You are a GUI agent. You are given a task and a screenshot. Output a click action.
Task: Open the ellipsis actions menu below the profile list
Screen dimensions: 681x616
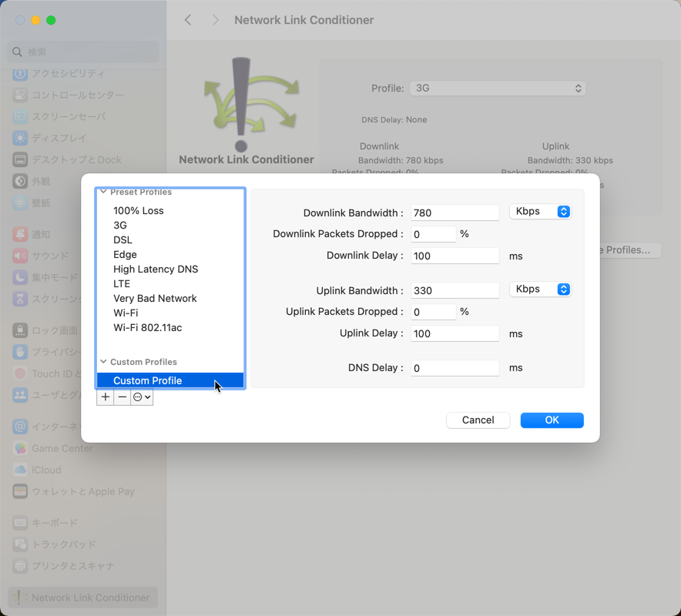142,397
